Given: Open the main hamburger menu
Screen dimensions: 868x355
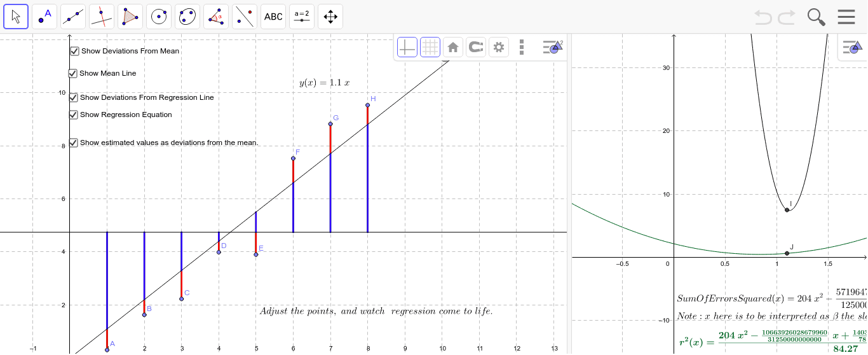Looking at the screenshot, I should tap(846, 17).
